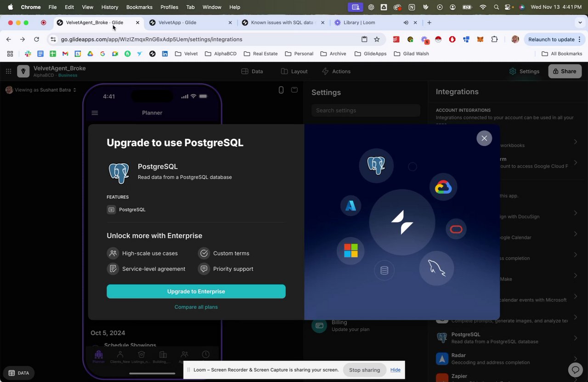Expand the workbooks integration chevron
Image resolution: width=588 pixels, height=382 pixels.
575,142
